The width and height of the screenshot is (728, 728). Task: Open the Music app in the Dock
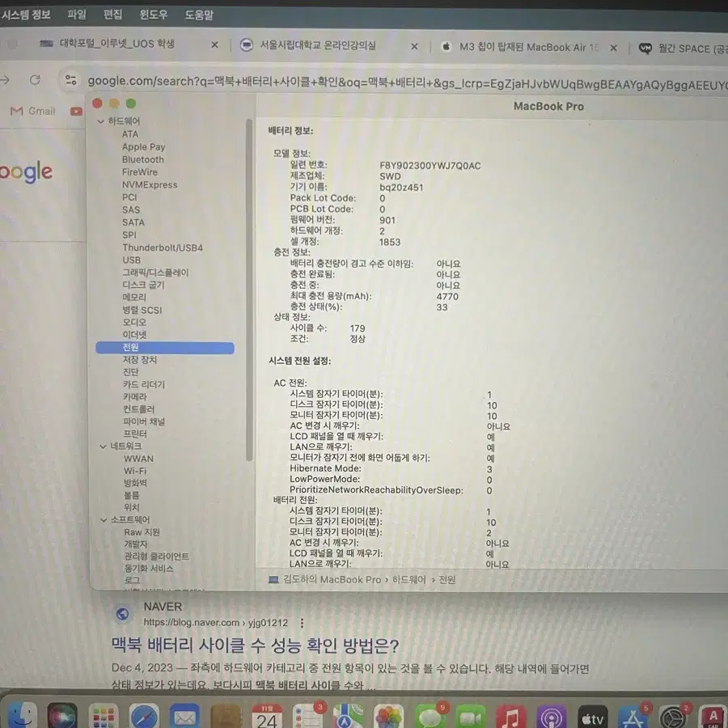511,717
